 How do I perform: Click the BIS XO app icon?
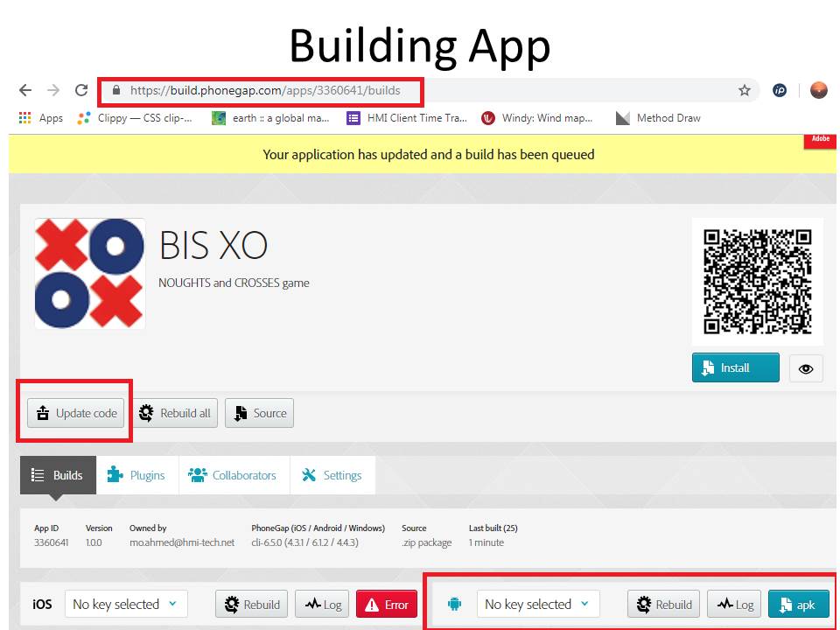point(89,274)
